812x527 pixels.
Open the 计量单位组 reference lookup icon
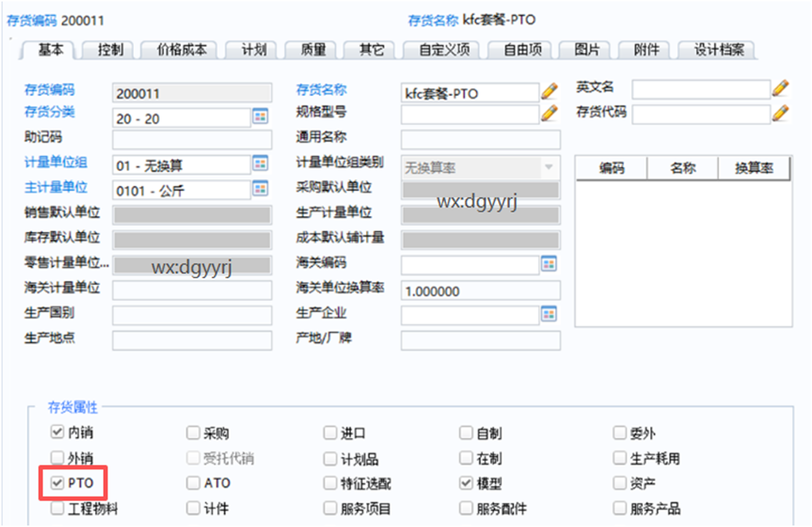coord(261,163)
